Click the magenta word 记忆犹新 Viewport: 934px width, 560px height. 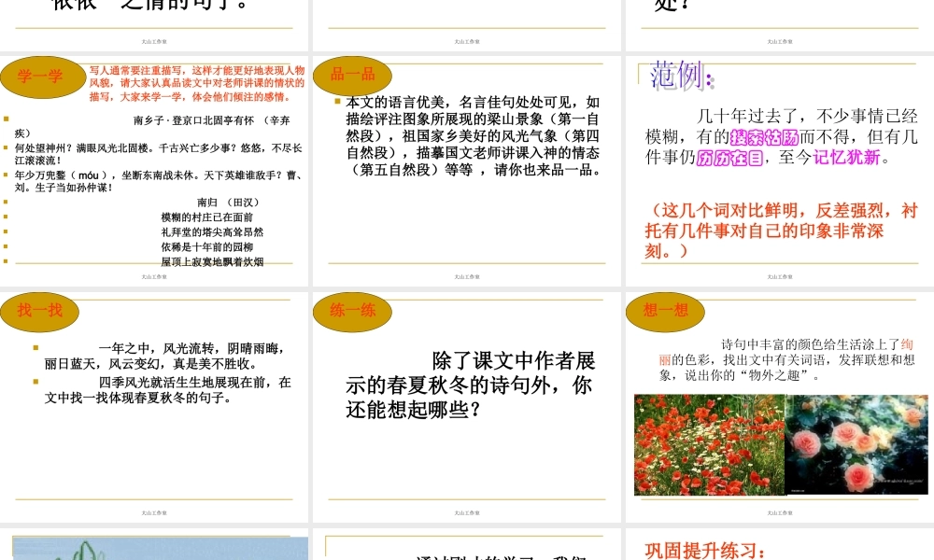click(846, 158)
